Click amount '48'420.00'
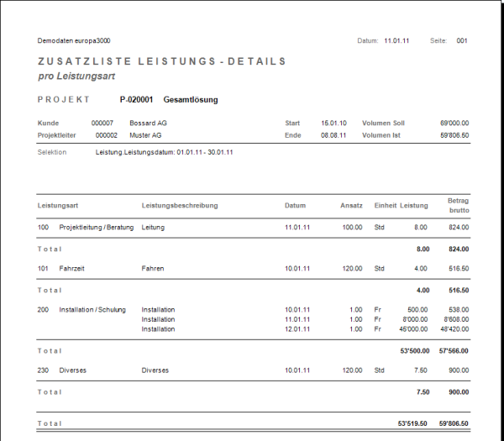The height and width of the screenshot is (441, 504). tap(454, 329)
